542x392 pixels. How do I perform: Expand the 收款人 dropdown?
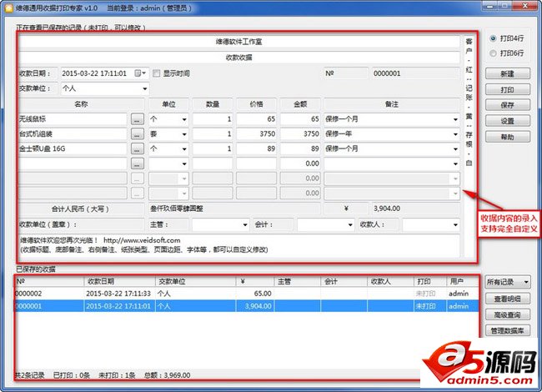pyautogui.click(x=455, y=224)
